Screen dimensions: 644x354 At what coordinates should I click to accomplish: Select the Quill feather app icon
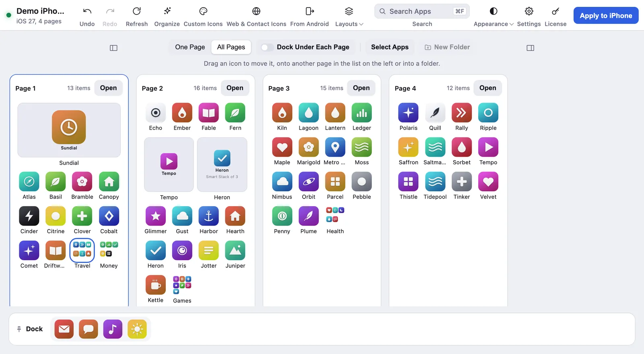click(x=435, y=113)
